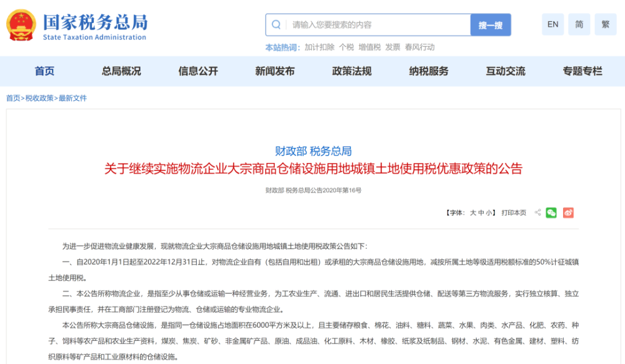
Task: Open the 政策法规 navigation tab
Action: coord(352,71)
